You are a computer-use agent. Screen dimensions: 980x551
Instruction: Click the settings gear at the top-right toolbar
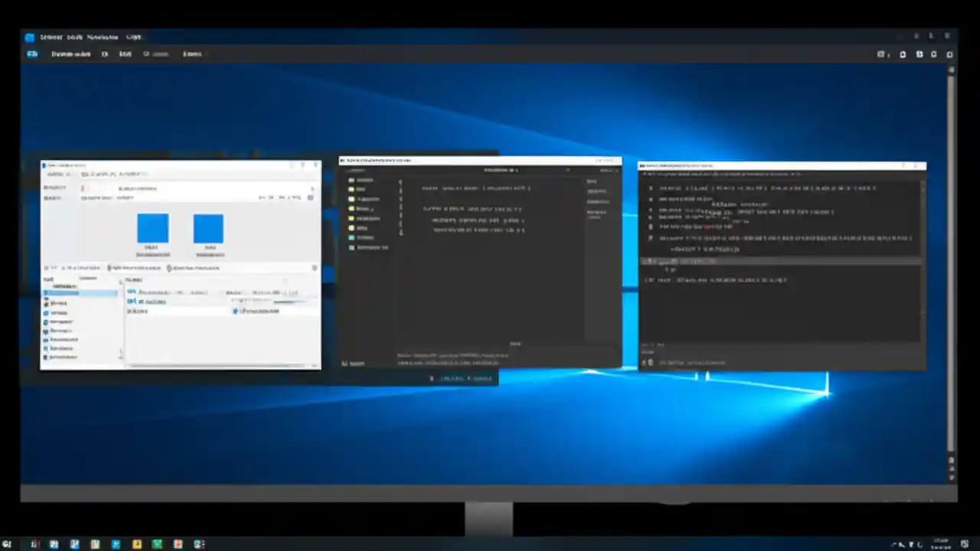(949, 54)
